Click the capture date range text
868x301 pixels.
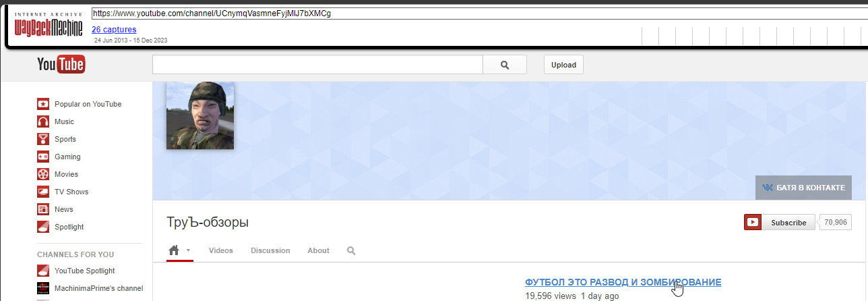click(131, 40)
